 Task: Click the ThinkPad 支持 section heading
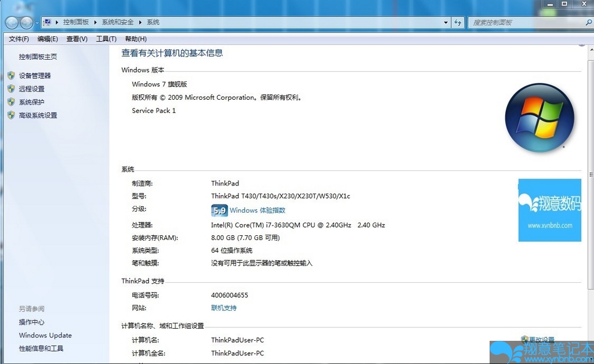pyautogui.click(x=143, y=281)
